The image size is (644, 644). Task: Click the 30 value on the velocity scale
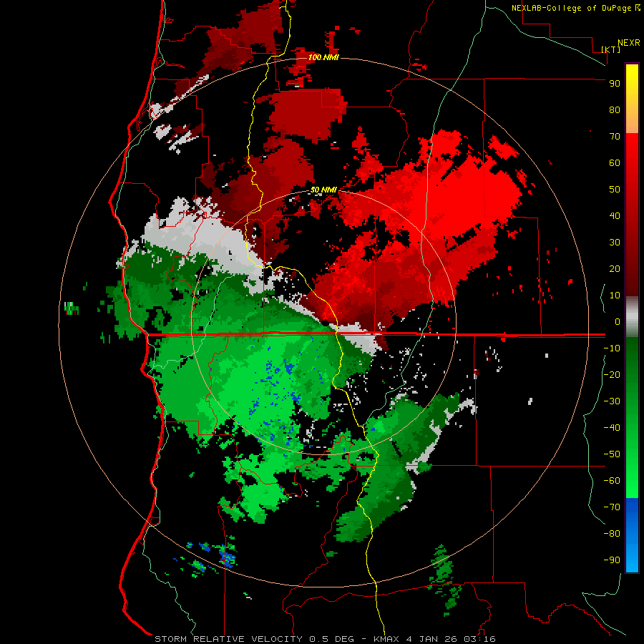pos(615,243)
